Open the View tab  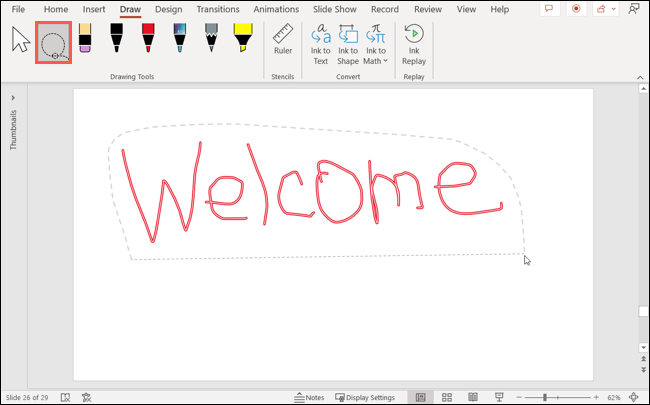[x=466, y=9]
